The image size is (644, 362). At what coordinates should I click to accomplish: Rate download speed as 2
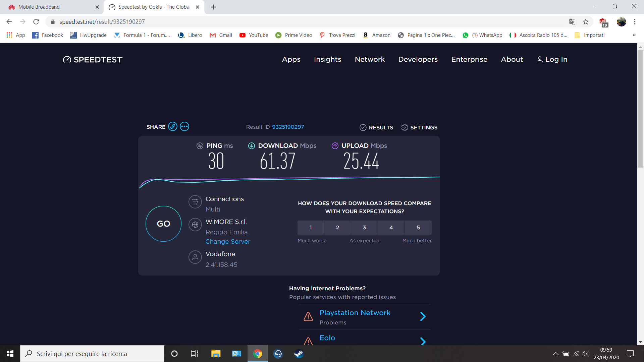(337, 228)
